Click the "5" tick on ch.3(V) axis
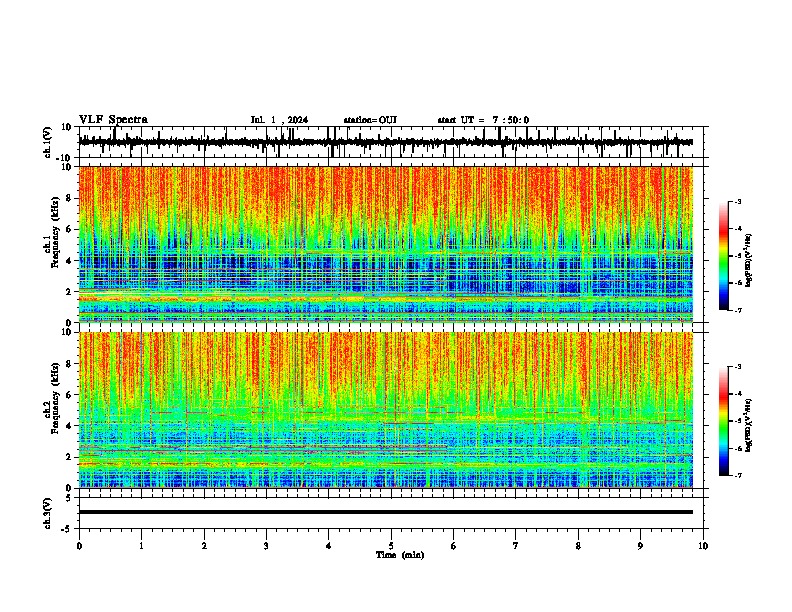The height and width of the screenshot is (612, 792). pyautogui.click(x=69, y=498)
